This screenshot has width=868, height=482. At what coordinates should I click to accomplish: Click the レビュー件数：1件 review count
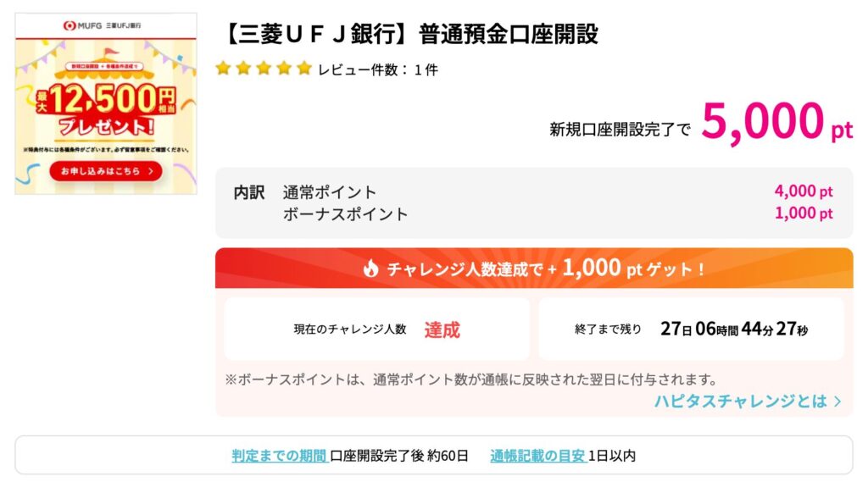pyautogui.click(x=377, y=69)
